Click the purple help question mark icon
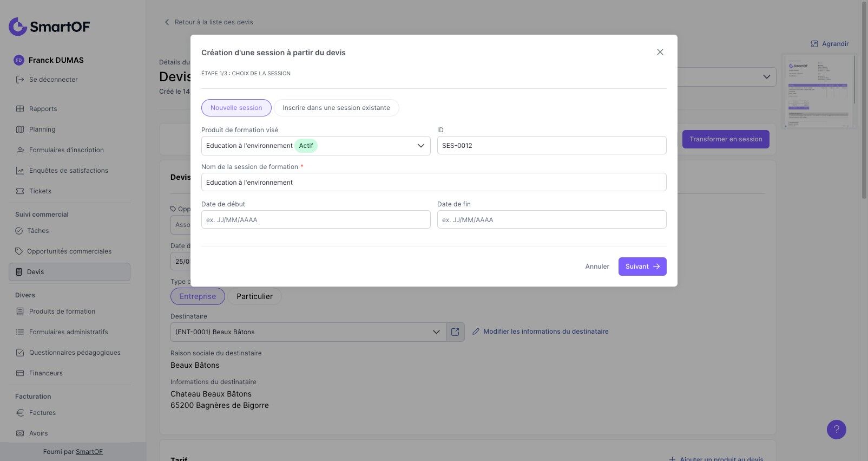Image resolution: width=868 pixels, height=461 pixels. point(836,430)
